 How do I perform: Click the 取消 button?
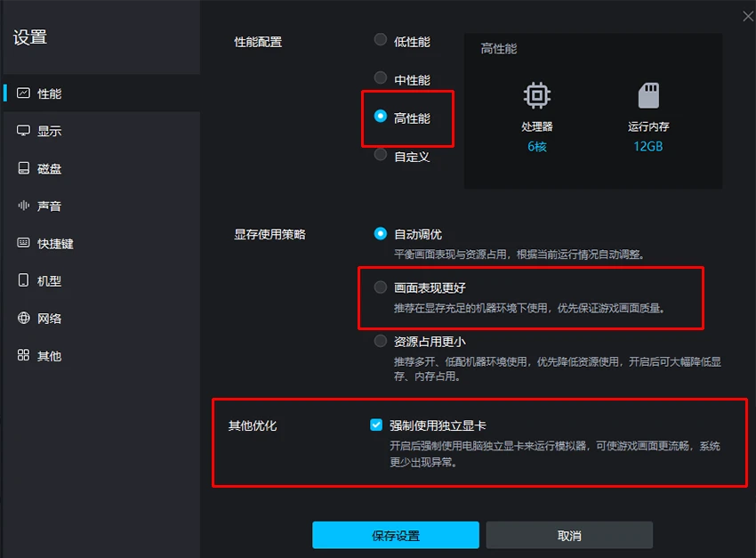coord(569,535)
